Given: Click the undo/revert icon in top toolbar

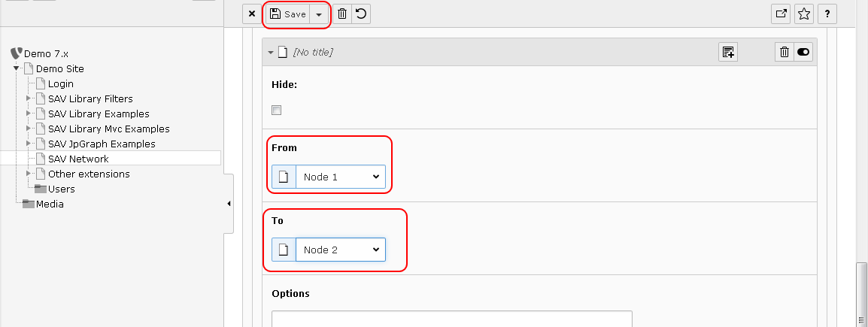Looking at the screenshot, I should pos(361,14).
